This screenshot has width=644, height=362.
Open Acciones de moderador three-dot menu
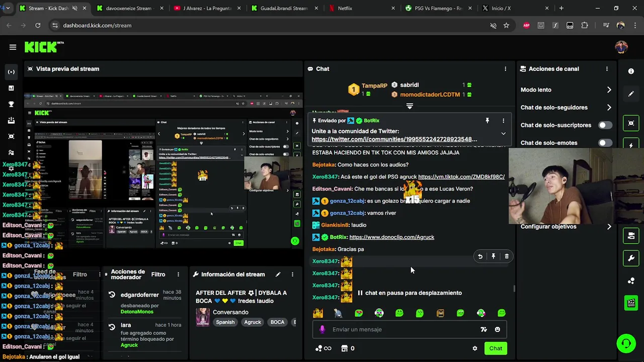178,275
